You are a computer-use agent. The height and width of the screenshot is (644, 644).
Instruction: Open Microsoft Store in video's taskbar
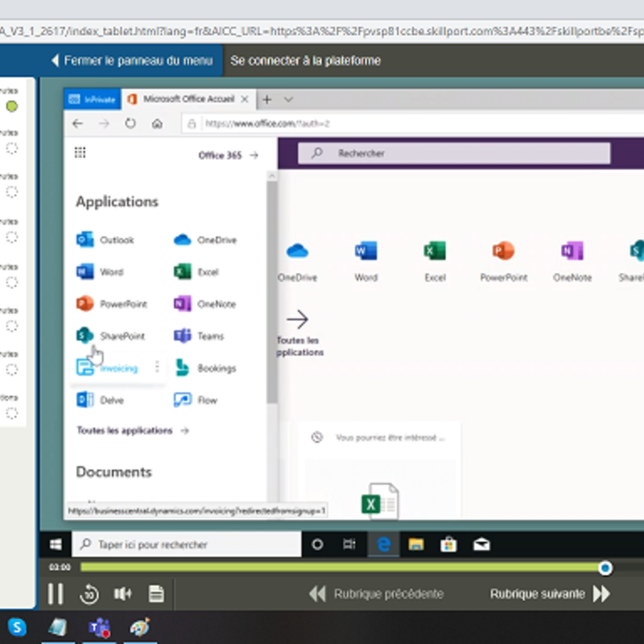pos(448,545)
